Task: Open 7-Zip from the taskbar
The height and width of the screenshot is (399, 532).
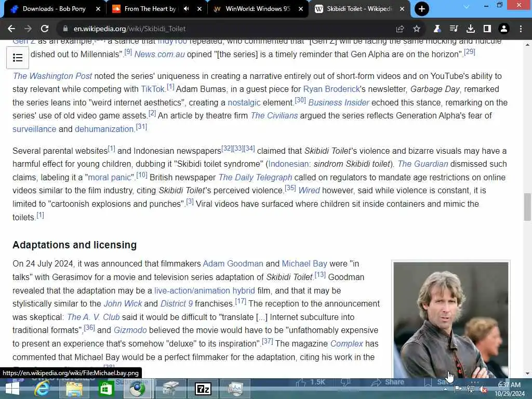Action: point(203,389)
